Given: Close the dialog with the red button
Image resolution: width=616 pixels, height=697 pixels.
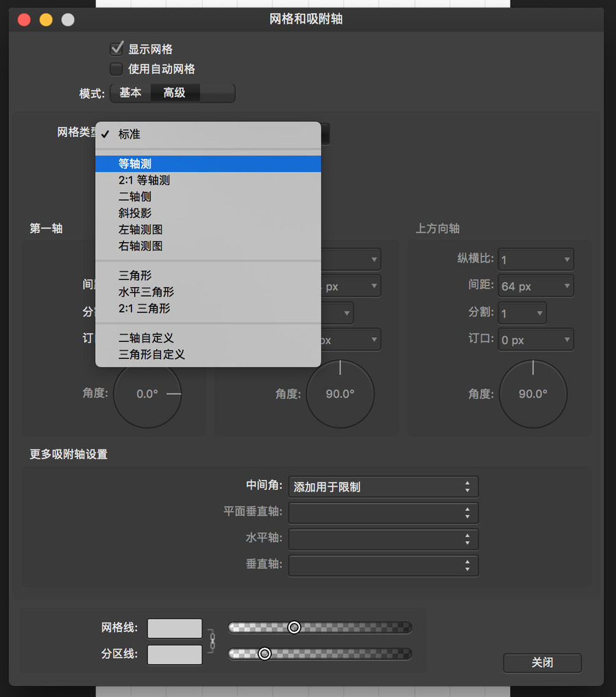Looking at the screenshot, I should coord(24,20).
